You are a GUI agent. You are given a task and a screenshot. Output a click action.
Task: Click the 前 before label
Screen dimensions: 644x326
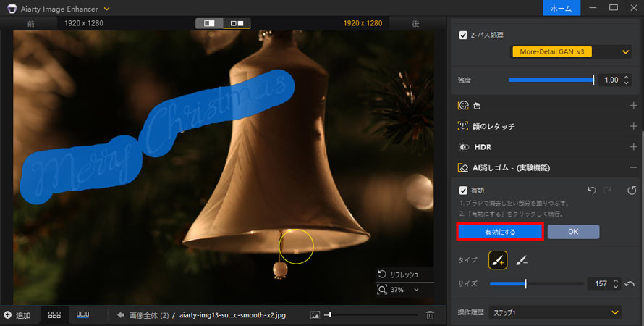click(x=31, y=23)
